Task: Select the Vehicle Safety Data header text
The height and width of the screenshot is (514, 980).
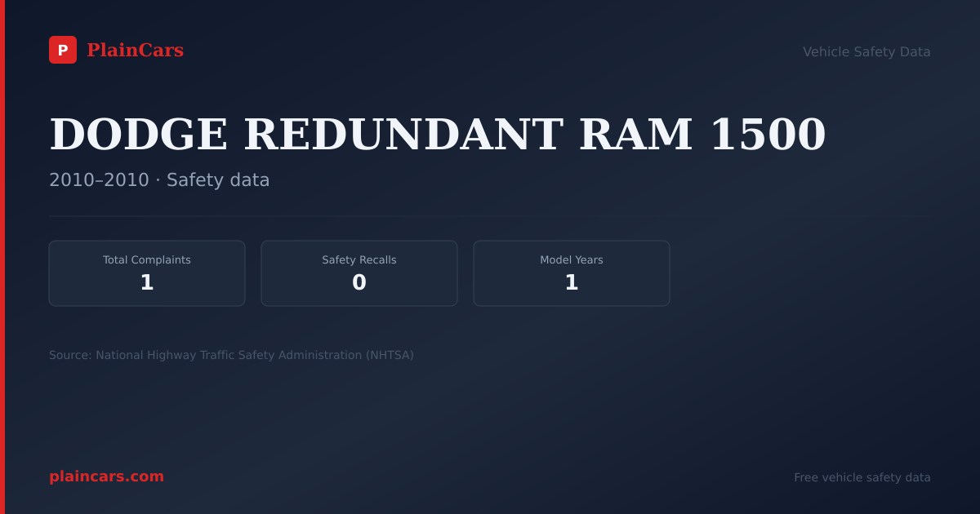Action: 866,51
